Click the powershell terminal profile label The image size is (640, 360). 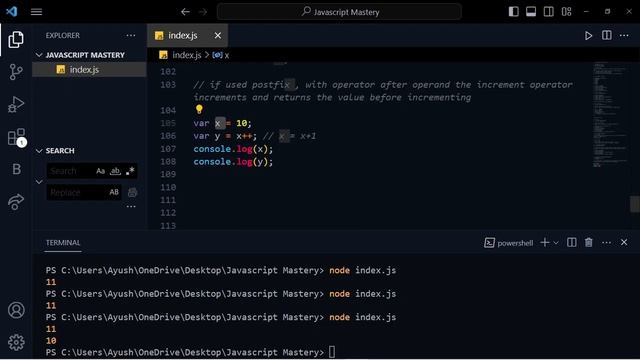pyautogui.click(x=509, y=243)
